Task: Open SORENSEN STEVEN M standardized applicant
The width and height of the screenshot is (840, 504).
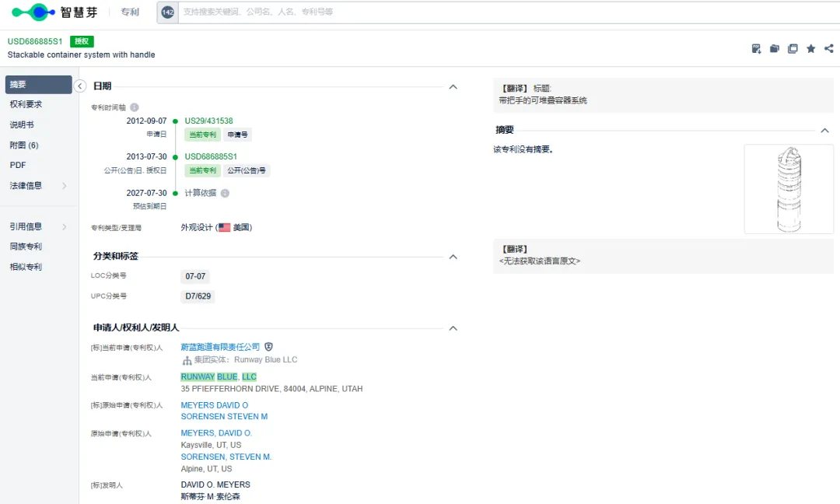Action: tap(224, 417)
